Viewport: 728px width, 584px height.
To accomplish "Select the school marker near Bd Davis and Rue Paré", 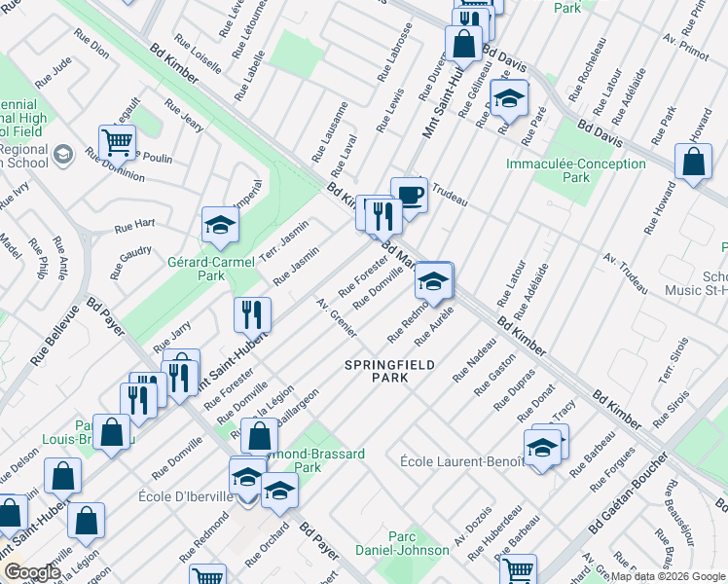I will (x=509, y=98).
